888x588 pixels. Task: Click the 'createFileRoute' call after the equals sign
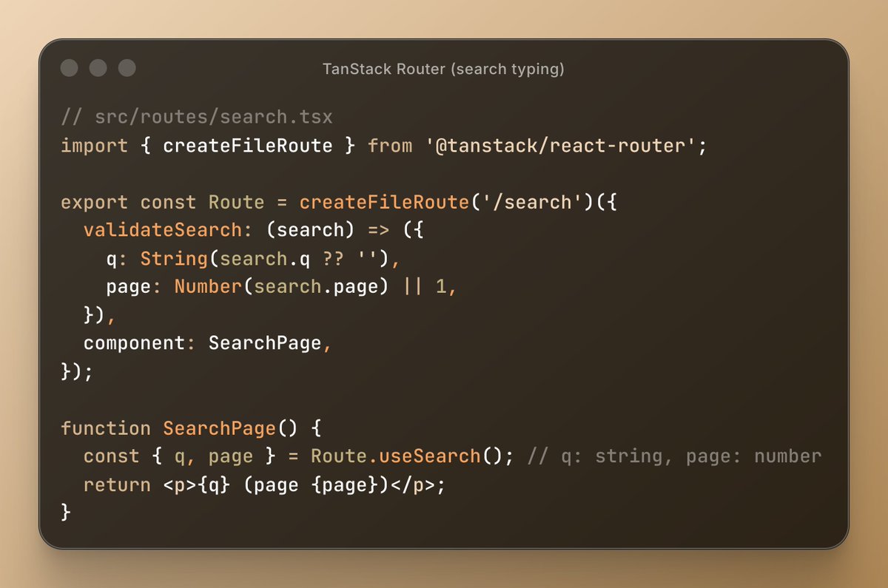(385, 202)
